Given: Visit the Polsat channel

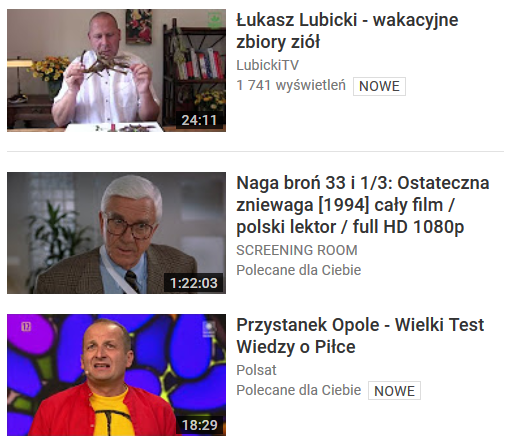Looking at the screenshot, I should point(256,370).
